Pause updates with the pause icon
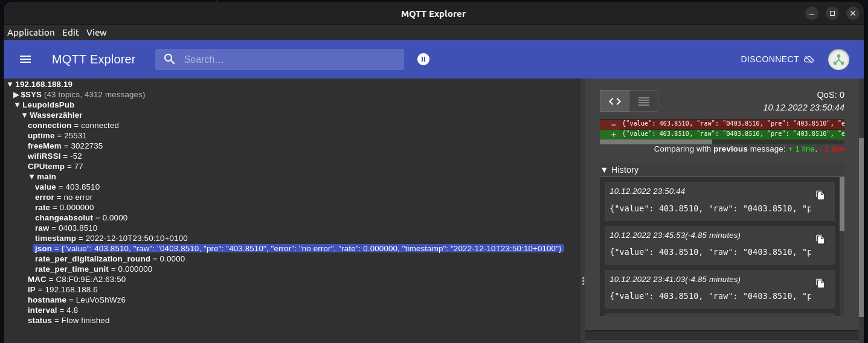Screen dimensions: 868x343 pyautogui.click(x=423, y=59)
